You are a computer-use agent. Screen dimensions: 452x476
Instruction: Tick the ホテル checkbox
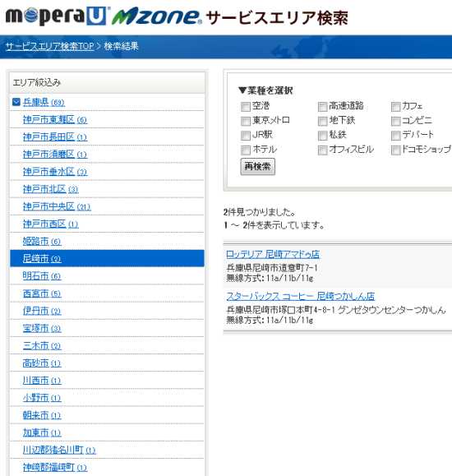tap(245, 150)
